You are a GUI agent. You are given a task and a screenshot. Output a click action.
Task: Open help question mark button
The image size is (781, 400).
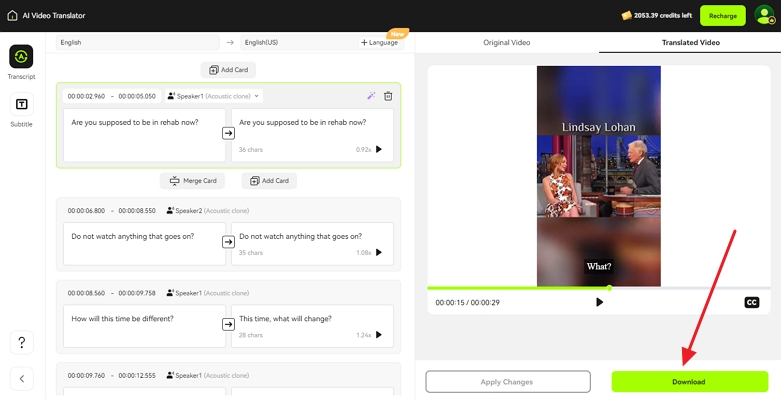[x=21, y=342]
